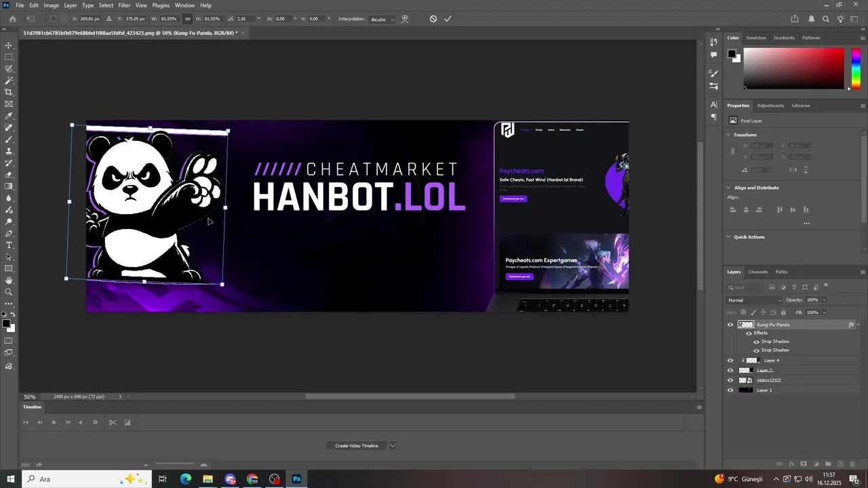This screenshot has height=488, width=868.
Task: Open the Opacity slider dropdown arrow
Action: point(824,300)
